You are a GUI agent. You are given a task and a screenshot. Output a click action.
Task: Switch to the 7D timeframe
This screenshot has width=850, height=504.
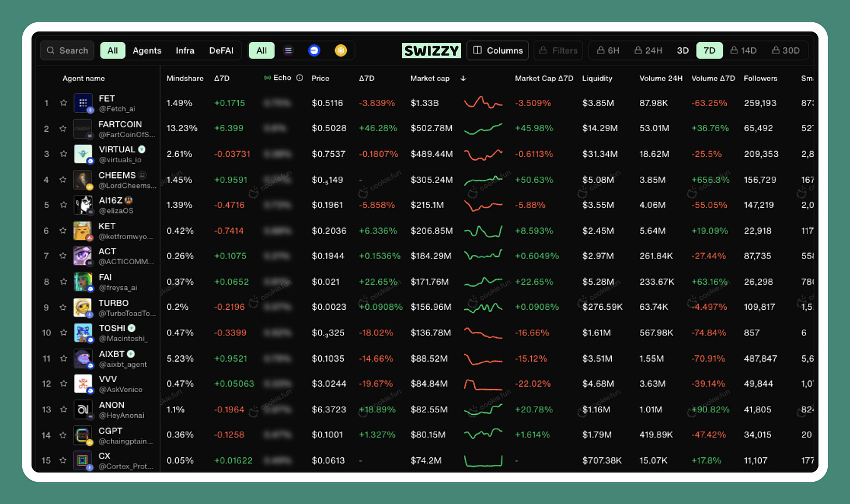coord(709,51)
